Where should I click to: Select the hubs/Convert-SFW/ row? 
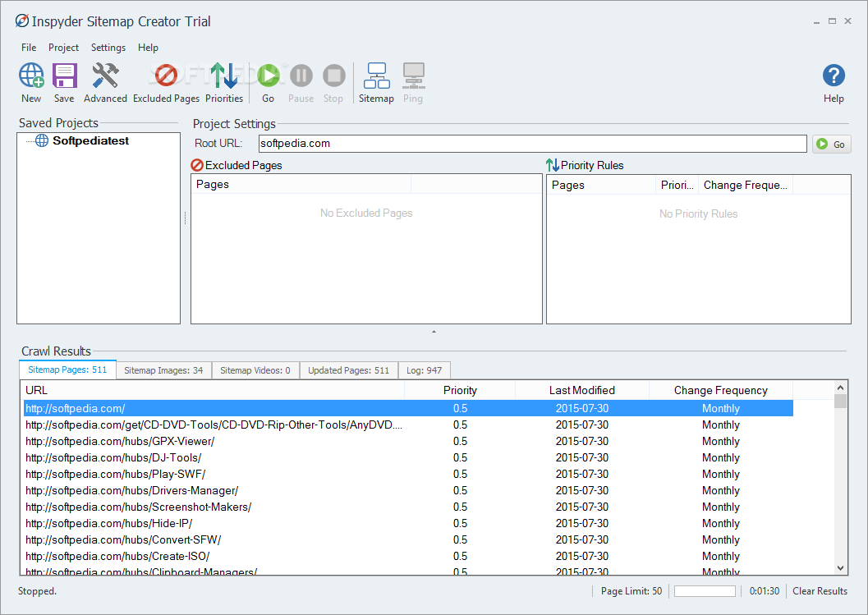[408, 539]
